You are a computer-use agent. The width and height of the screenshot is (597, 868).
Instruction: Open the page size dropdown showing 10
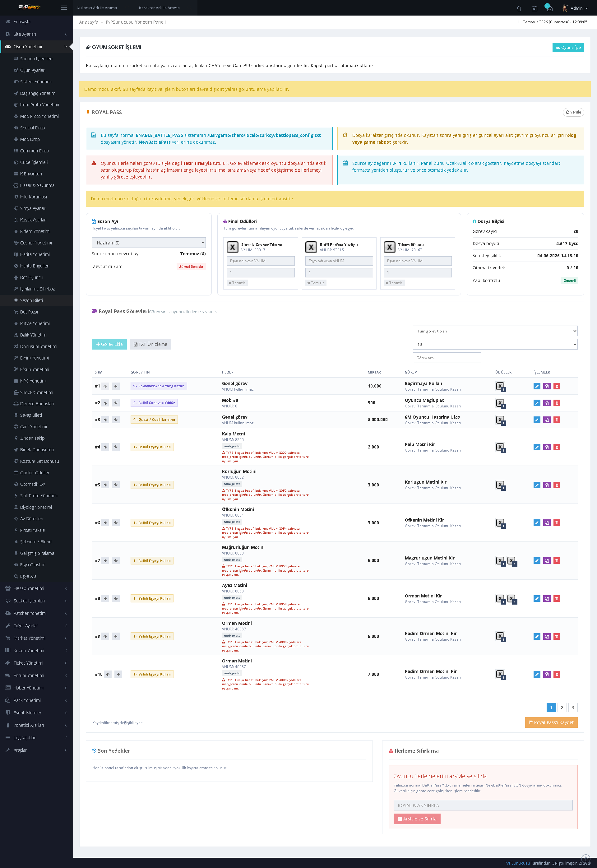pos(495,344)
